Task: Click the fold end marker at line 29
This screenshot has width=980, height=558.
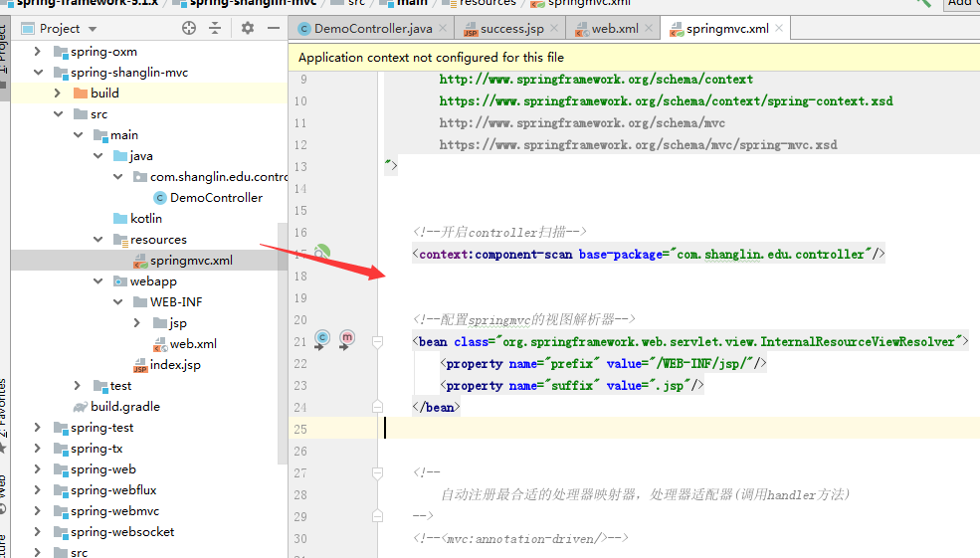Action: pyautogui.click(x=377, y=516)
